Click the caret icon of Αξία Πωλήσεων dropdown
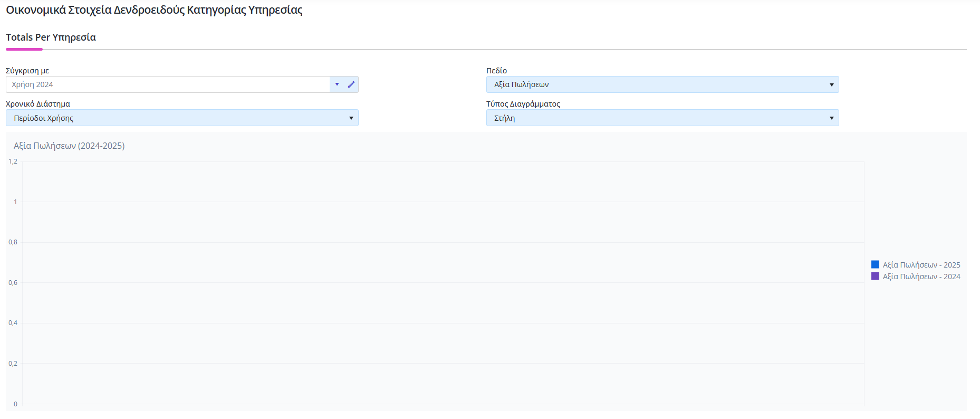This screenshot has height=419, width=980. [x=832, y=85]
